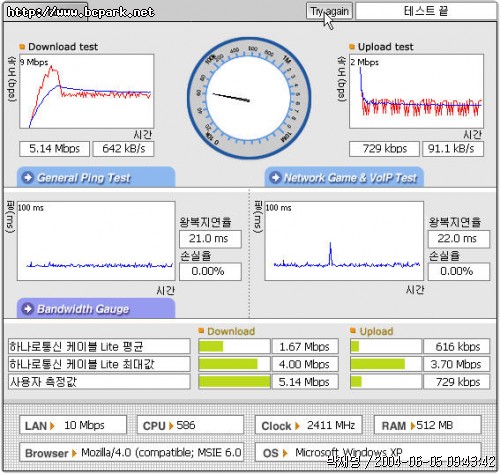Screen dimensions: 500x474
Task: Click the arrow icon on General Ping Test
Action: 28,177
